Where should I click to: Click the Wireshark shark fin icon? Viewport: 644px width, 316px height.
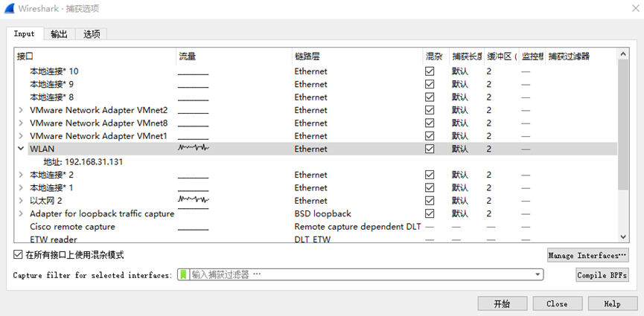(9, 8)
